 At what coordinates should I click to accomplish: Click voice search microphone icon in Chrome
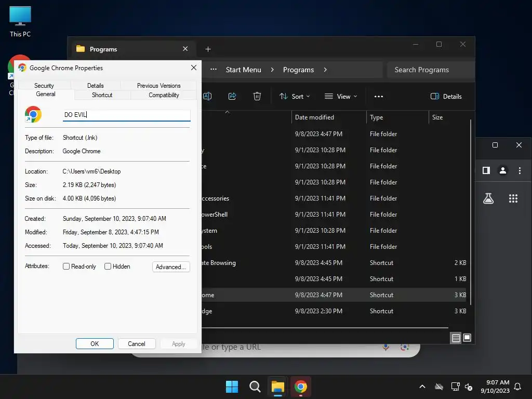pyautogui.click(x=385, y=347)
